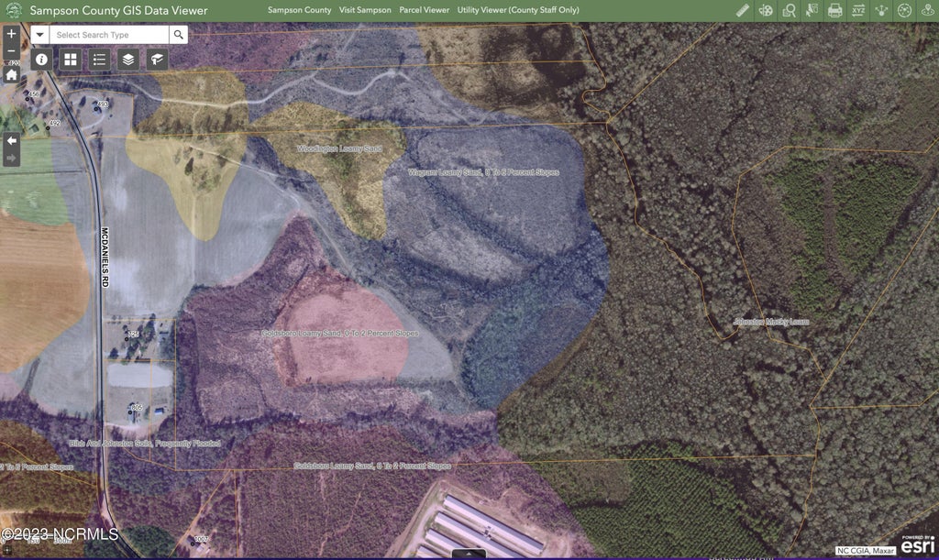The width and height of the screenshot is (939, 560).
Task: Open the XYZ coordinate conversion tool
Action: click(858, 10)
